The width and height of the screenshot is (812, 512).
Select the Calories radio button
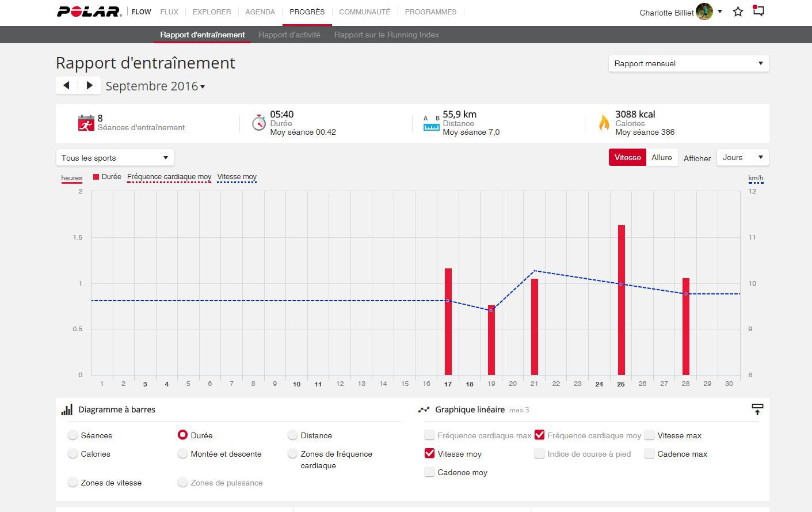(x=73, y=454)
